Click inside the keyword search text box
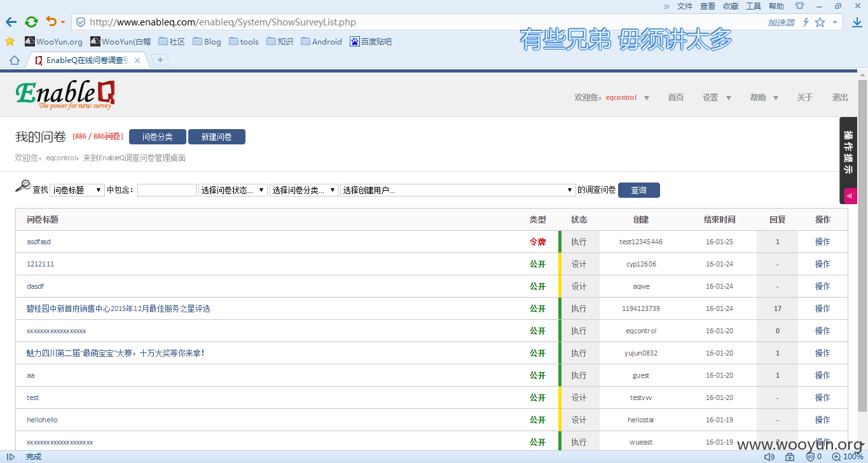The width and height of the screenshot is (868, 463). point(167,190)
